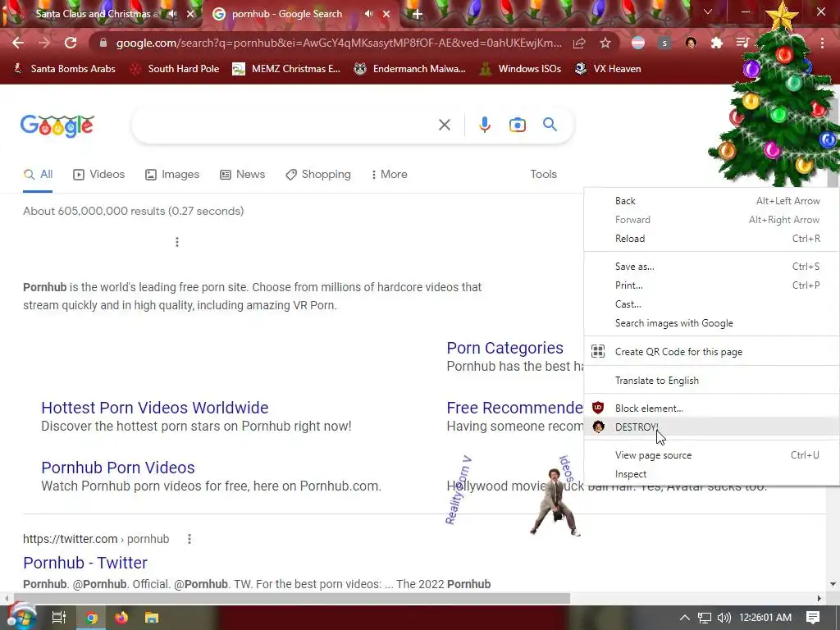Image resolution: width=840 pixels, height=630 pixels.
Task: Select Save as... in context menu
Action: coord(711,267)
